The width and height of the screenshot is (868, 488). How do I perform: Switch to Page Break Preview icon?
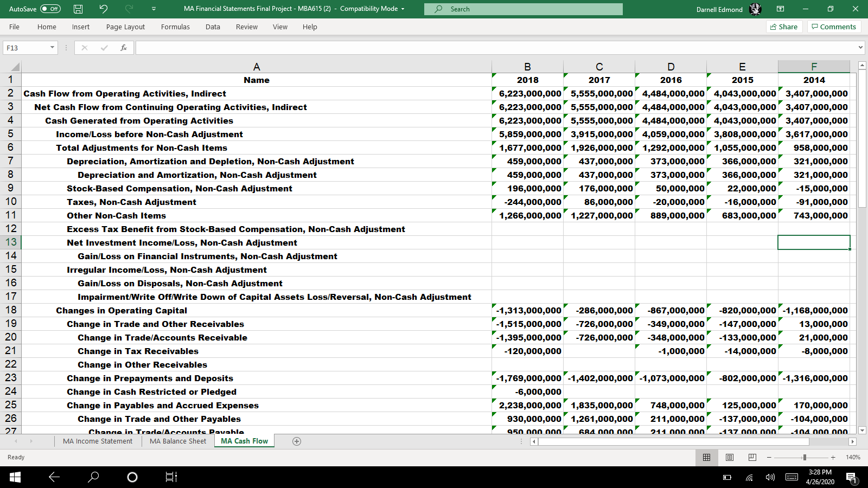point(752,457)
